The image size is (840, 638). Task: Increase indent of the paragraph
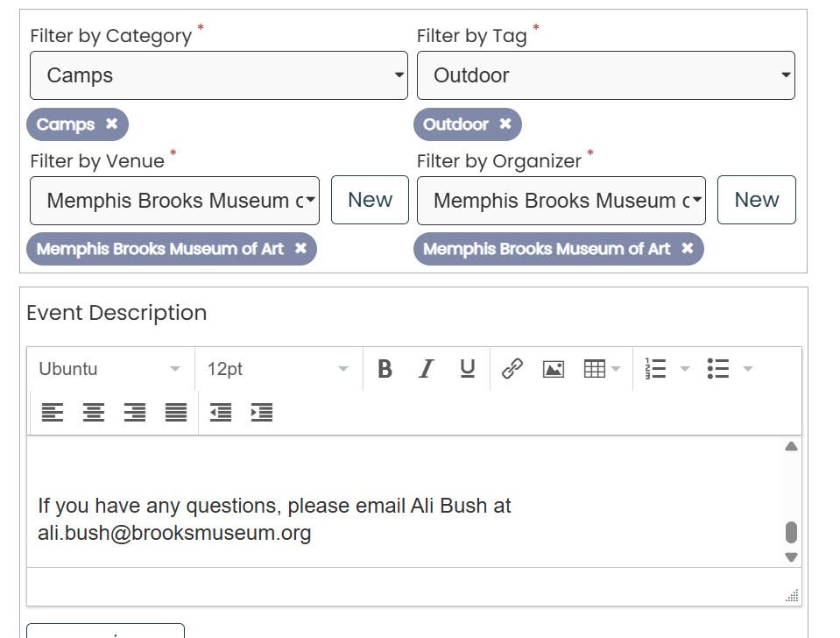pos(262,412)
